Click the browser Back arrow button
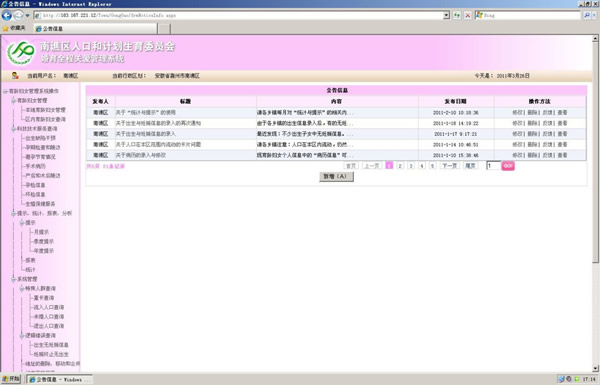 7,15
